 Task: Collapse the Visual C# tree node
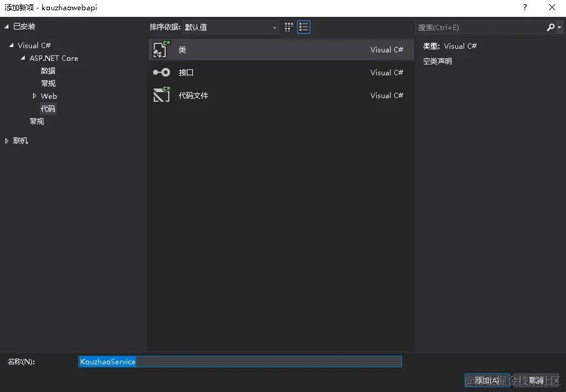pos(11,45)
